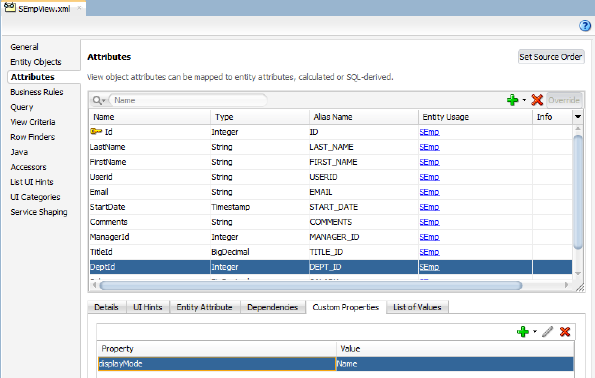The width and height of the screenshot is (595, 378).
Task: Open the Accessors section
Action: point(28,167)
